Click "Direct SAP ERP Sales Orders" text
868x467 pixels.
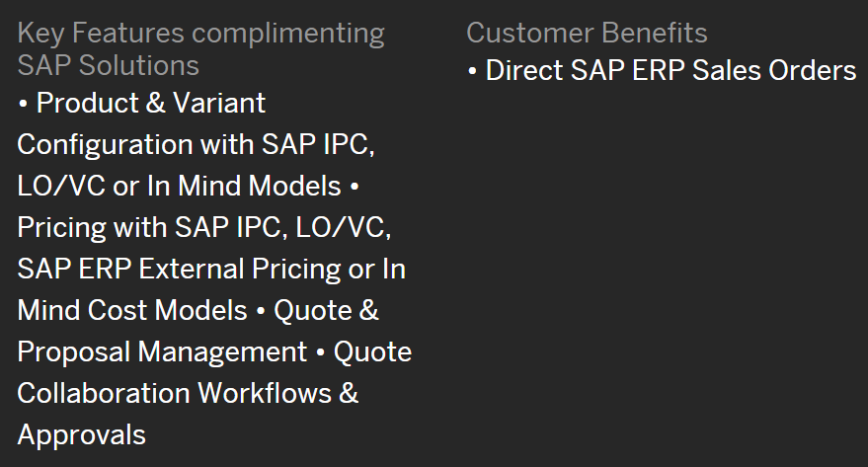pos(671,71)
